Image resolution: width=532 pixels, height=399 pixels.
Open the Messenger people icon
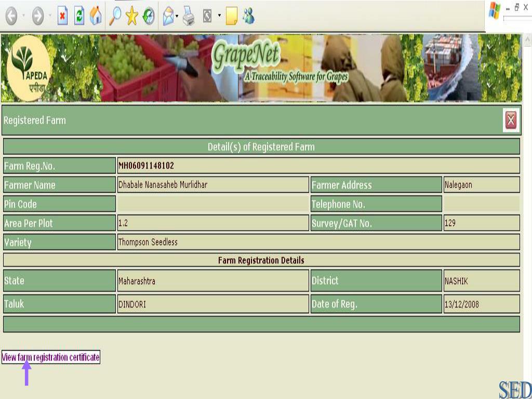[x=249, y=16]
